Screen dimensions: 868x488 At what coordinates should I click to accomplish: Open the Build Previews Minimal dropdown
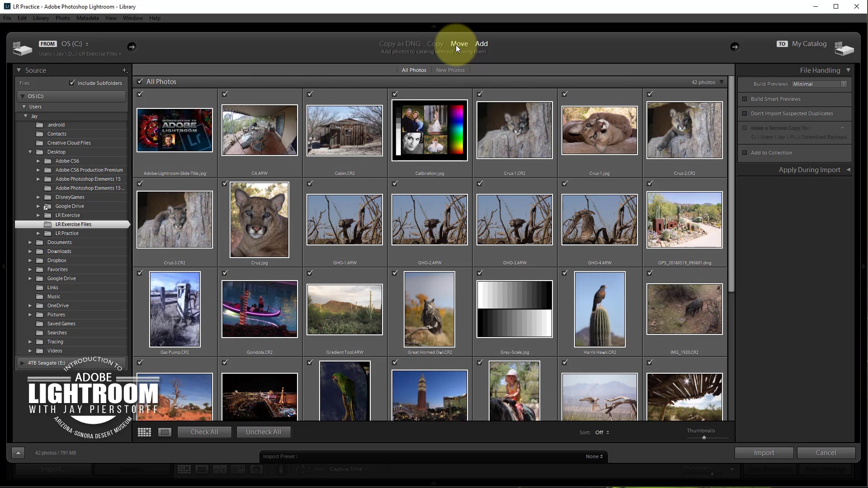pyautogui.click(x=819, y=84)
